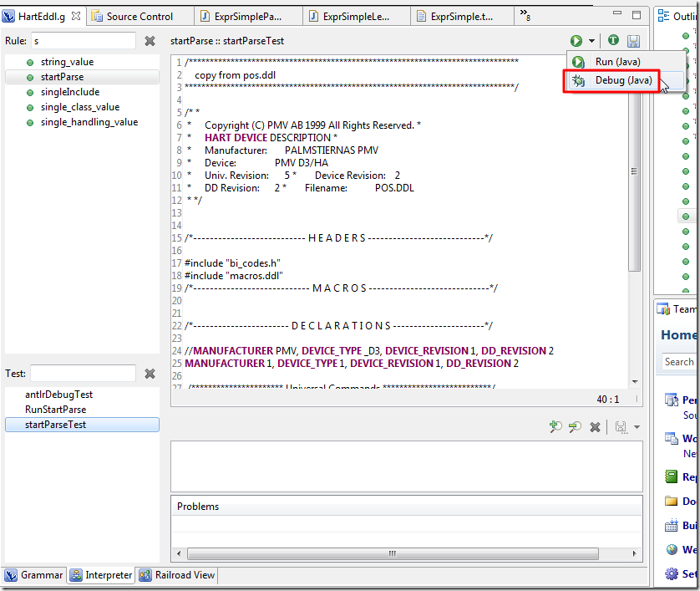
Task: Click the right arrow of horizontal scrollbar
Action: [634, 553]
